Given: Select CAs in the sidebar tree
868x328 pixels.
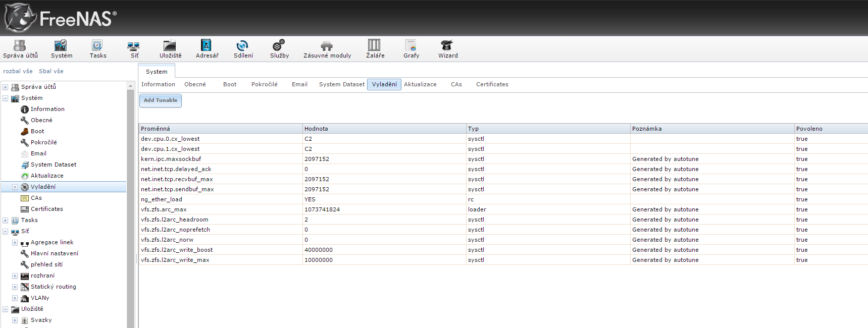Looking at the screenshot, I should pyautogui.click(x=36, y=198).
